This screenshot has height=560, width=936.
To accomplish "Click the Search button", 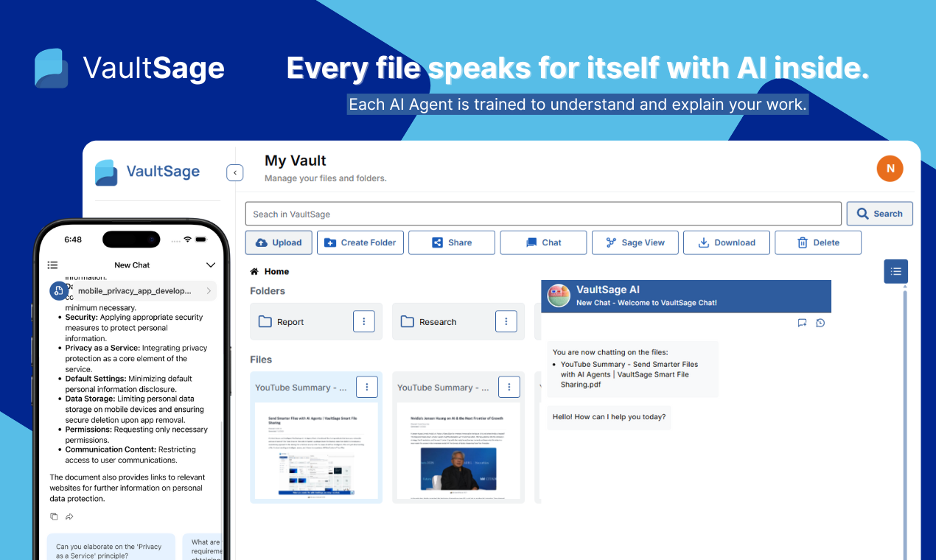I will pos(879,214).
